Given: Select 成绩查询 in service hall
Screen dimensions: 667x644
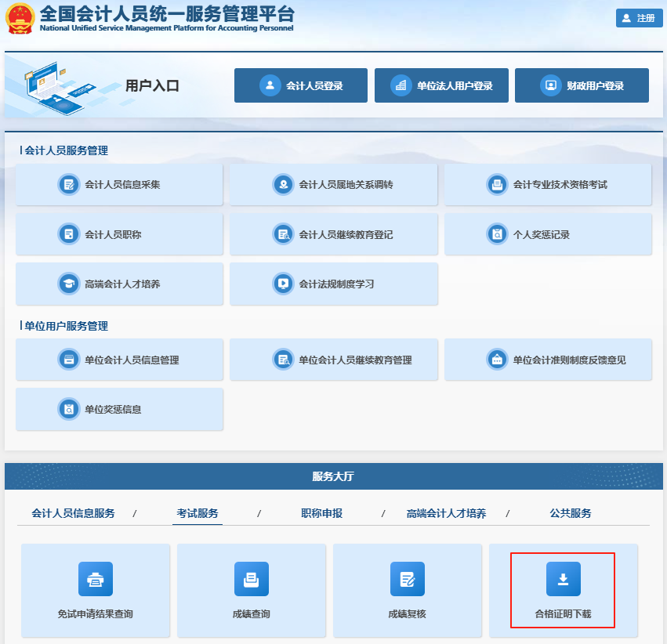Looking at the screenshot, I should tap(251, 591).
